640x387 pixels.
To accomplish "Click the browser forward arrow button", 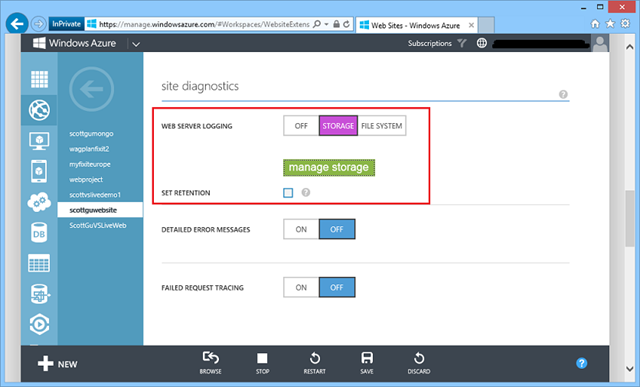I will click(39, 24).
